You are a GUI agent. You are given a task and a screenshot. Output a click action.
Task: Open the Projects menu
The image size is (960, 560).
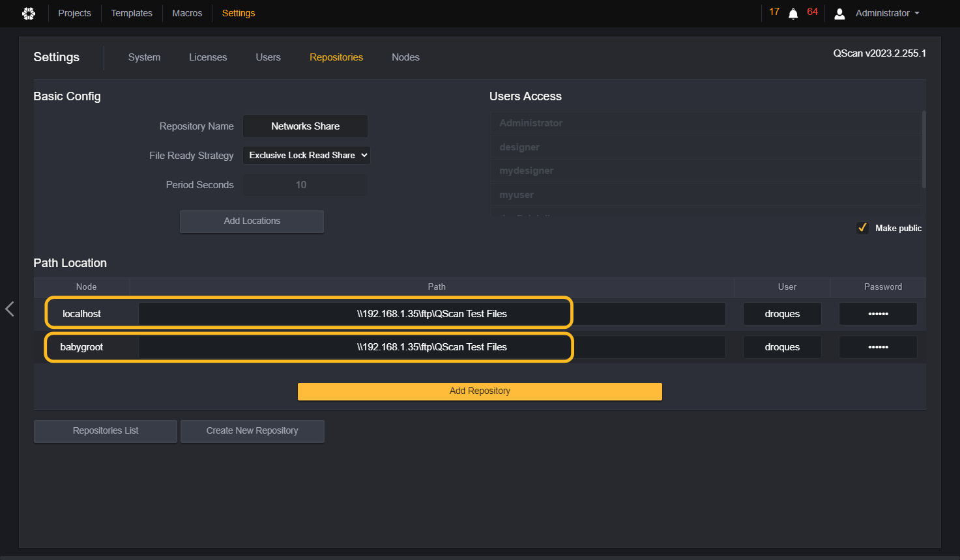[x=74, y=13]
